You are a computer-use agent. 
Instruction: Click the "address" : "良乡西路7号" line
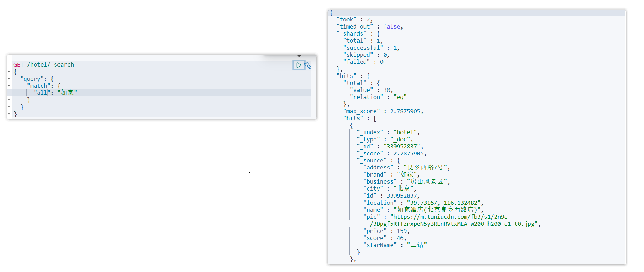407,168
